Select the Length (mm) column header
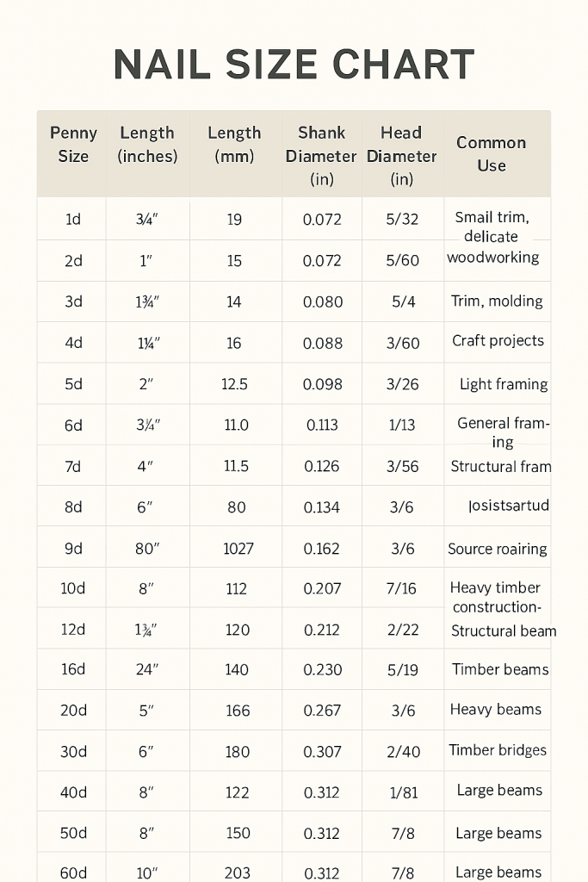The height and width of the screenshot is (882, 588). tap(234, 145)
